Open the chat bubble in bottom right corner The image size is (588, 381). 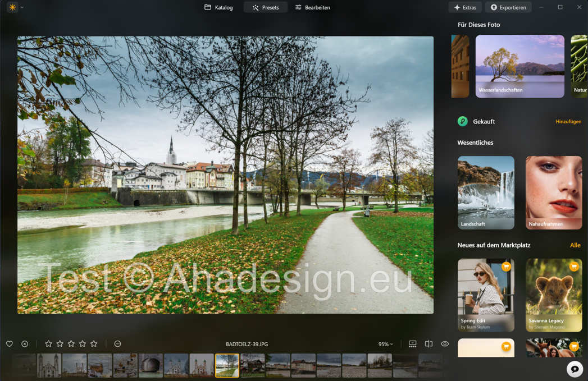574,369
